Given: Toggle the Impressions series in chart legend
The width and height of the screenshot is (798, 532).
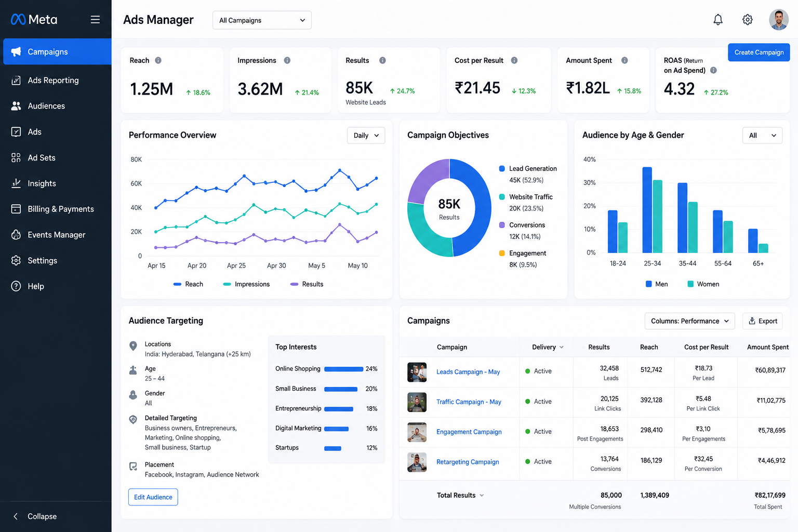Looking at the screenshot, I should pos(246,284).
